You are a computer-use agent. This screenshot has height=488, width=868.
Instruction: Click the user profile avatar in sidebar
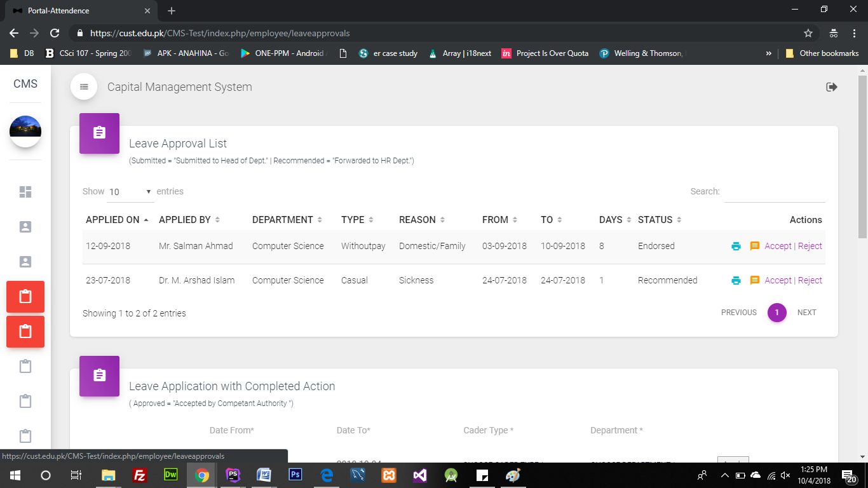pos(25,131)
